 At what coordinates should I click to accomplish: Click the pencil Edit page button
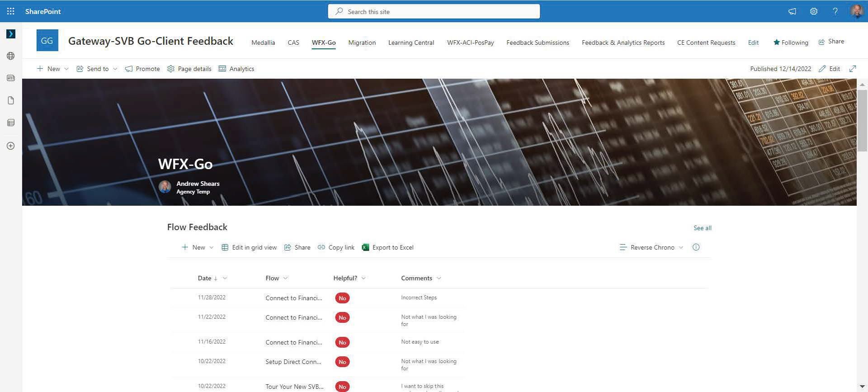pyautogui.click(x=829, y=69)
